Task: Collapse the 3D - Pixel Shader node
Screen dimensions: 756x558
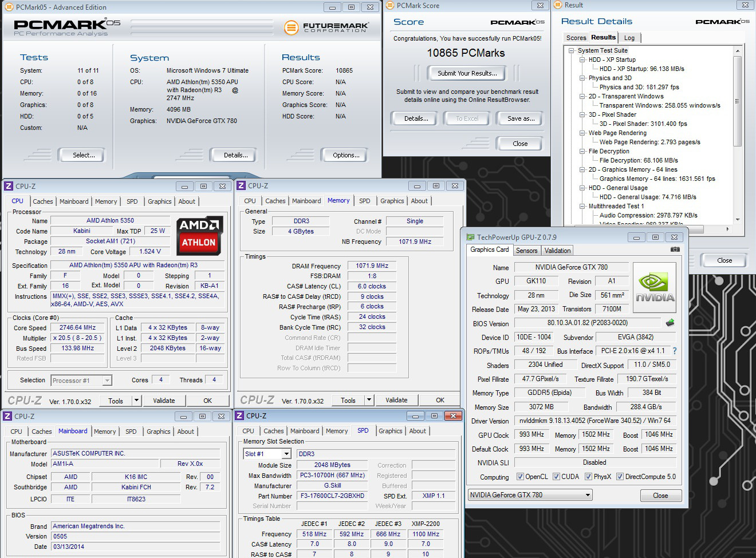Action: (582, 114)
